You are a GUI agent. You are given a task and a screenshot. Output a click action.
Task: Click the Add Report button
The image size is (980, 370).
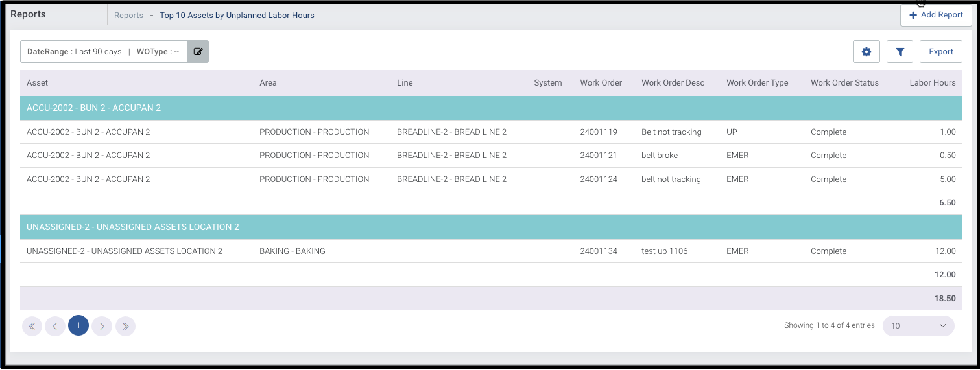(x=936, y=15)
